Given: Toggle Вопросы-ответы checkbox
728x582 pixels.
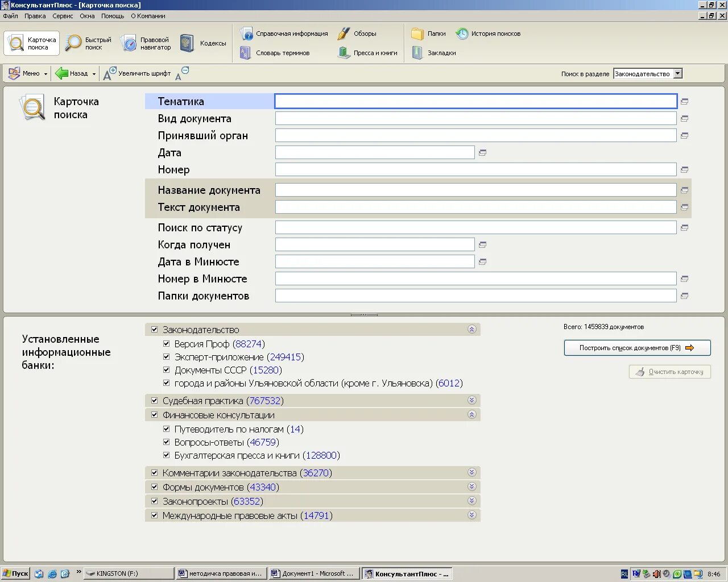Looking at the screenshot, I should (x=166, y=442).
